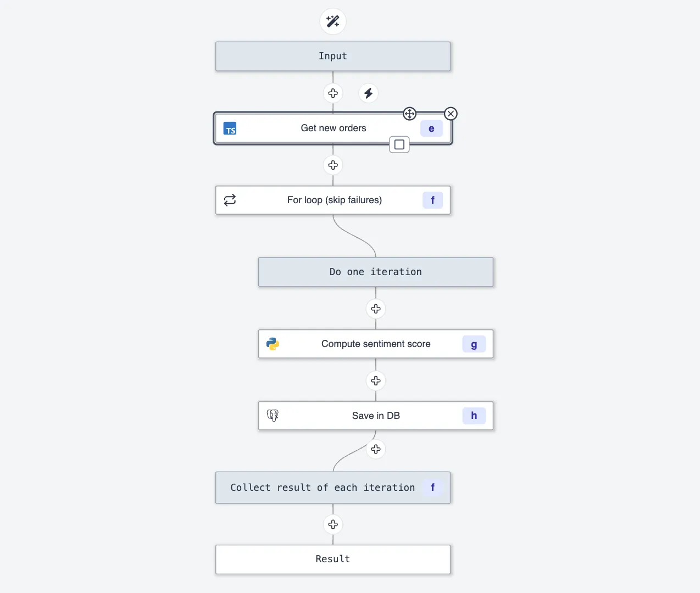Add step after Save in DB
This screenshot has height=593, width=700.
click(x=376, y=450)
